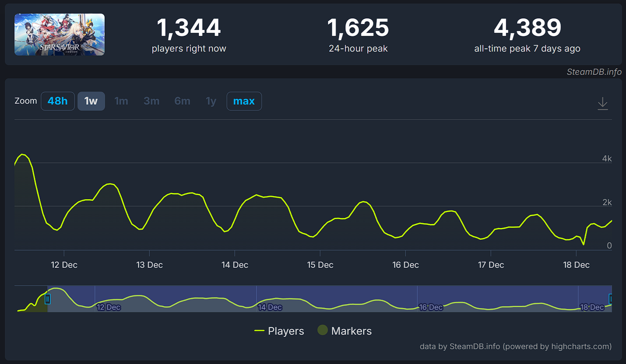
Task: Set zoom range to 48h
Action: (x=58, y=101)
